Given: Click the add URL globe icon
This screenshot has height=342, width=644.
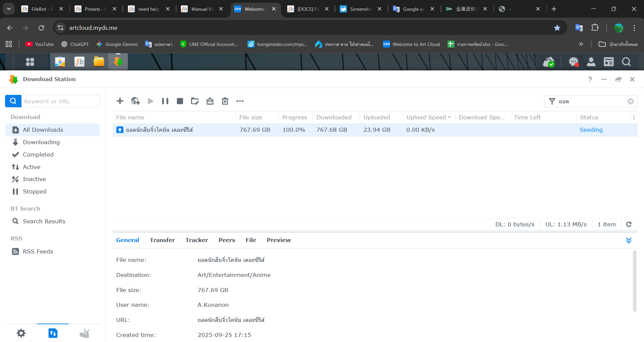Looking at the screenshot, I should [136, 101].
